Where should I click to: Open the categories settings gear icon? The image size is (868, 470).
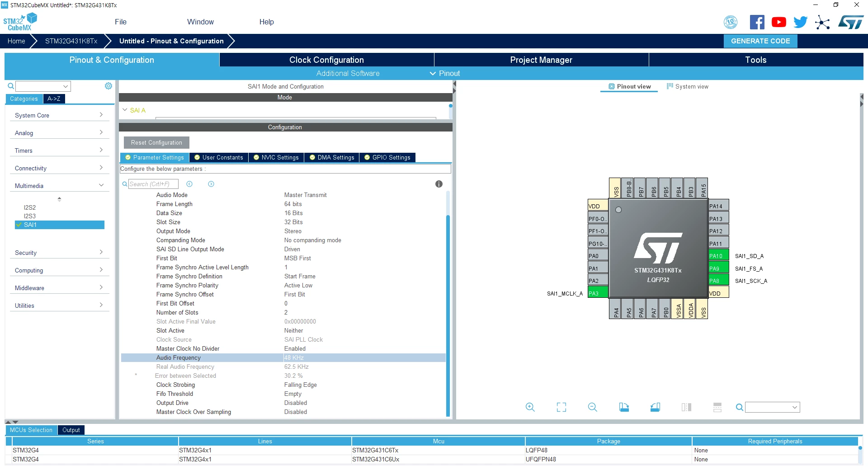tap(108, 86)
